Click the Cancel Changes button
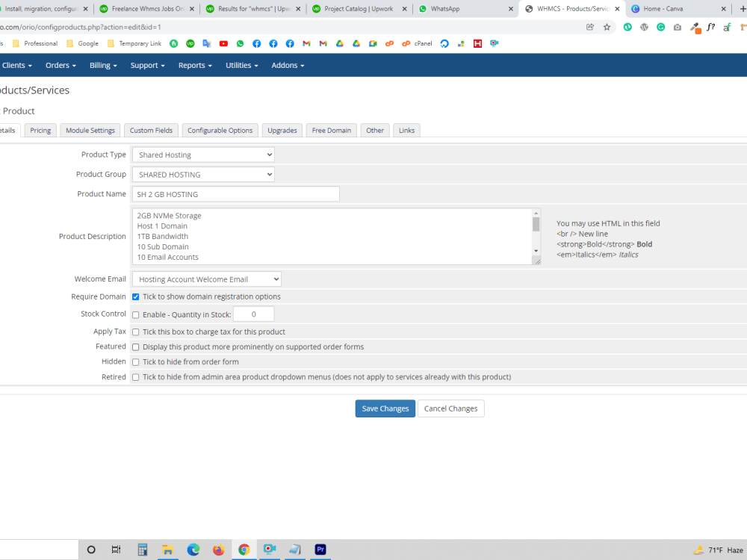Viewport: 747px width, 560px height. [x=450, y=408]
